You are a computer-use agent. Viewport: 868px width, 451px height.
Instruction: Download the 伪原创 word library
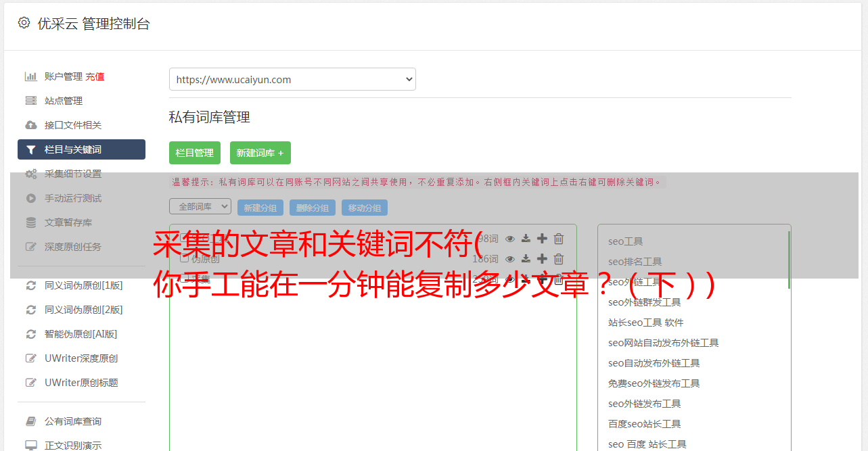(526, 259)
